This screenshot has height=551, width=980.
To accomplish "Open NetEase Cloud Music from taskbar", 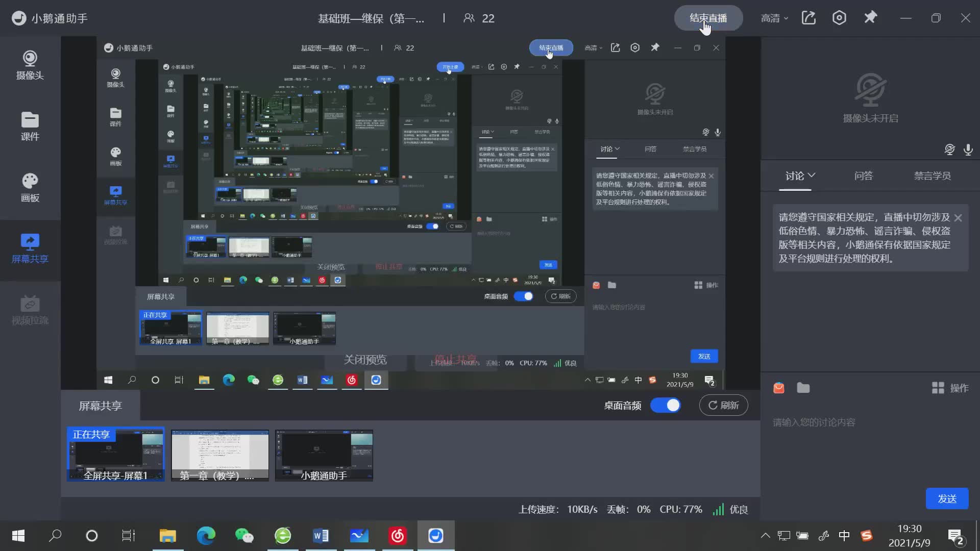I will 398,536.
